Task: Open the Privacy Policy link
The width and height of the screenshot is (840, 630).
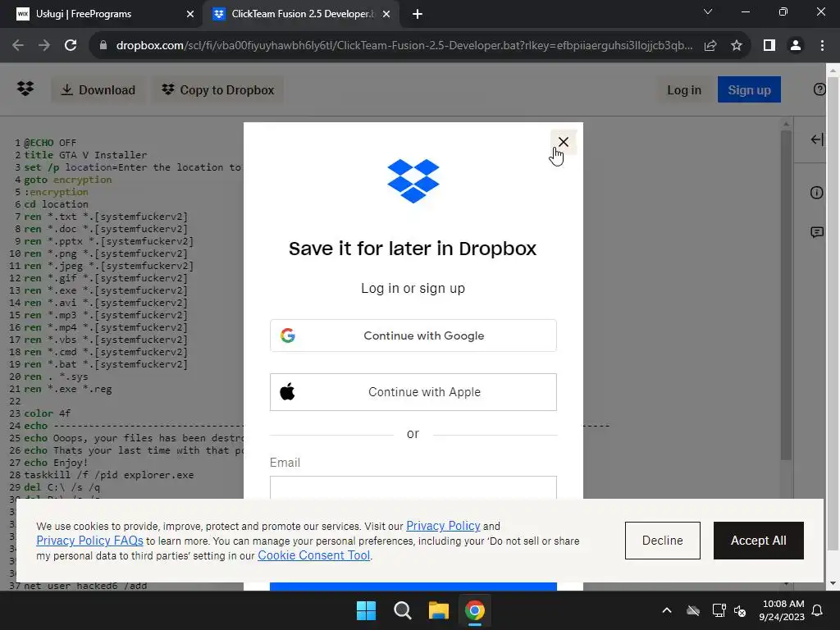Action: (443, 526)
